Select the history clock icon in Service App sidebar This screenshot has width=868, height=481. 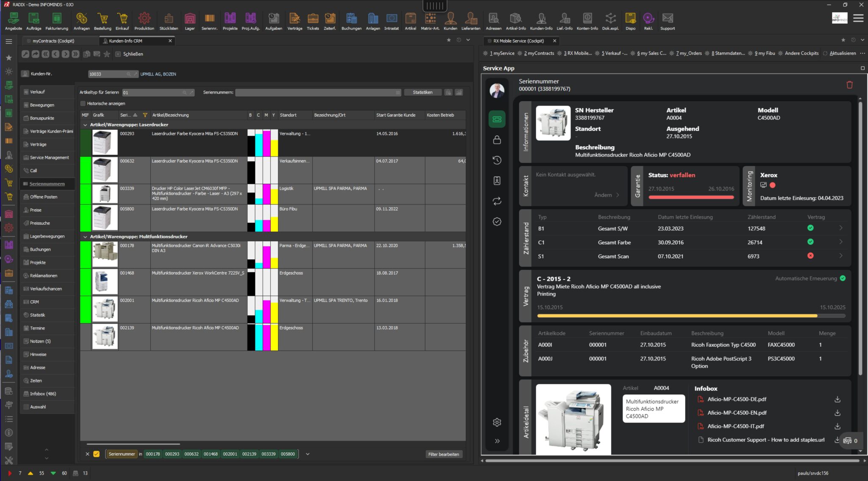(497, 160)
